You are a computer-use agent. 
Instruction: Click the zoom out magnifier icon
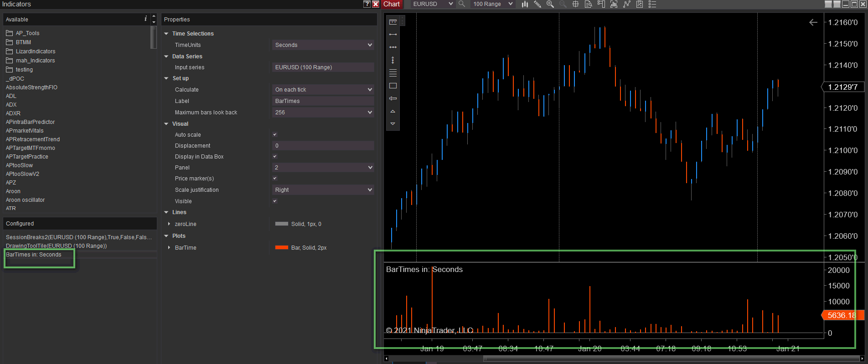pyautogui.click(x=563, y=4)
